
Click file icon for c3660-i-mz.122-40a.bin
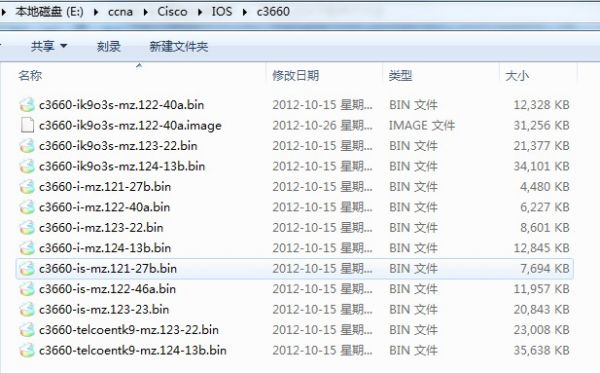tap(27, 207)
